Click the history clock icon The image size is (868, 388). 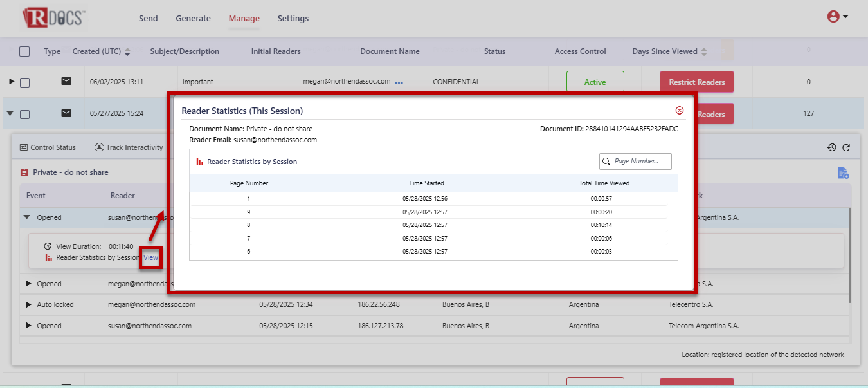(831, 147)
